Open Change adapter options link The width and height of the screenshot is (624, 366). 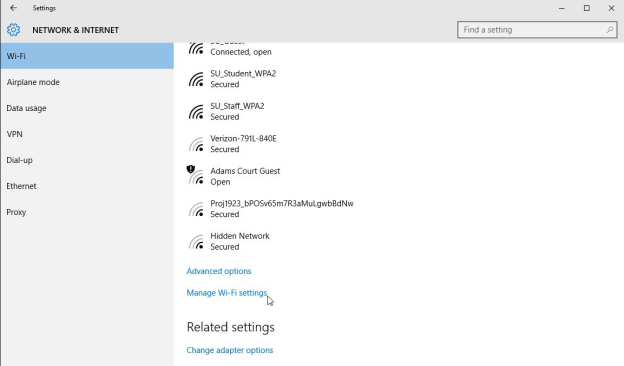[230, 350]
